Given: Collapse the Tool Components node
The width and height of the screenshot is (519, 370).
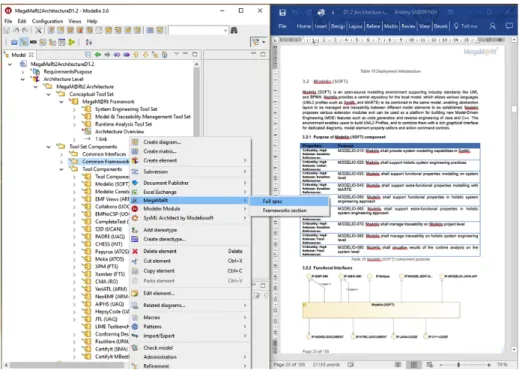Looking at the screenshot, I should point(61,169).
